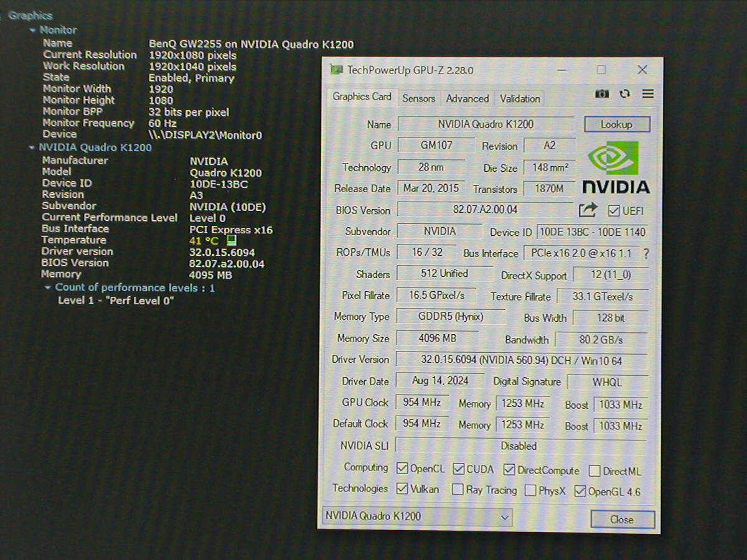
Task: Click the Shaders field 512 Unified
Action: (444, 273)
